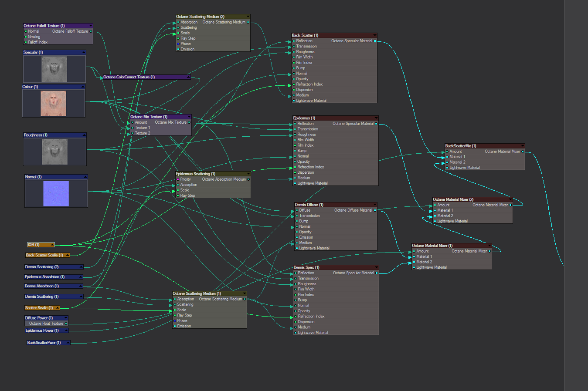
Task: Select the Colour texture preview image
Action: (54, 104)
